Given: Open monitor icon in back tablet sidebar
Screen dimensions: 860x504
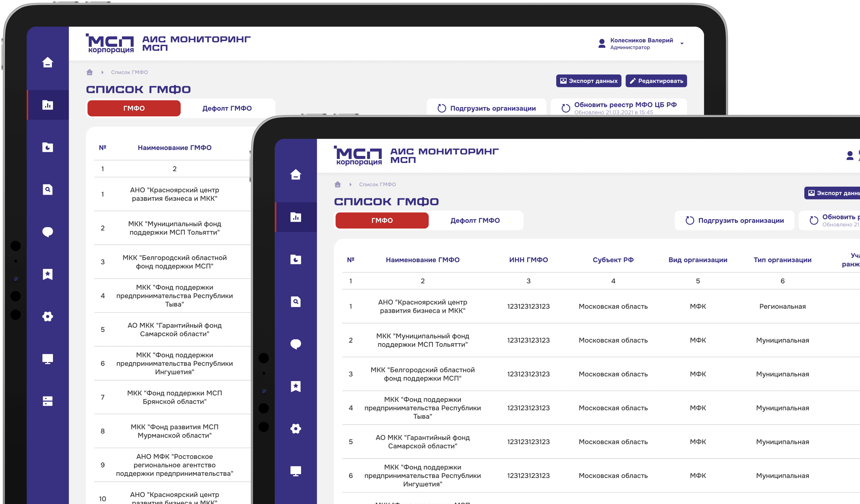Looking at the screenshot, I should [47, 359].
